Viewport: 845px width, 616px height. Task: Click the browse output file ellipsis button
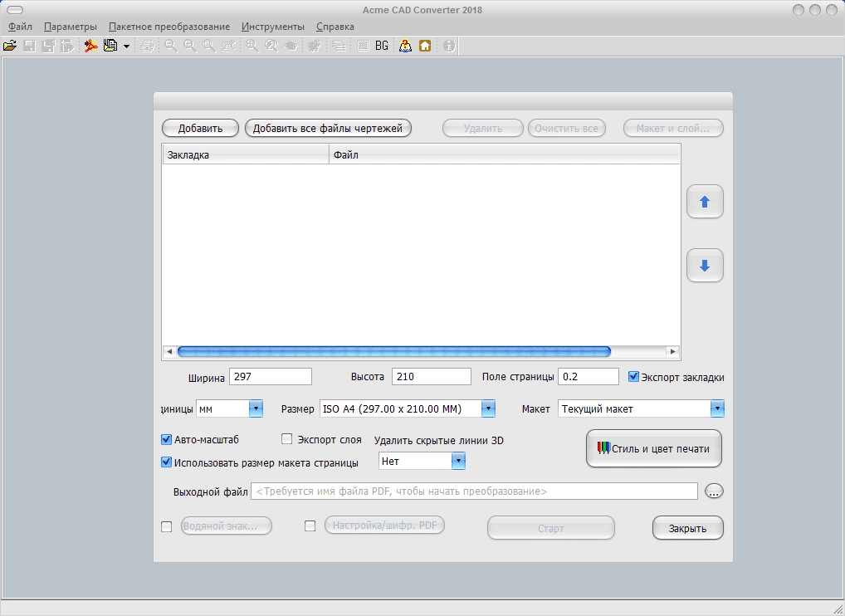click(x=714, y=491)
